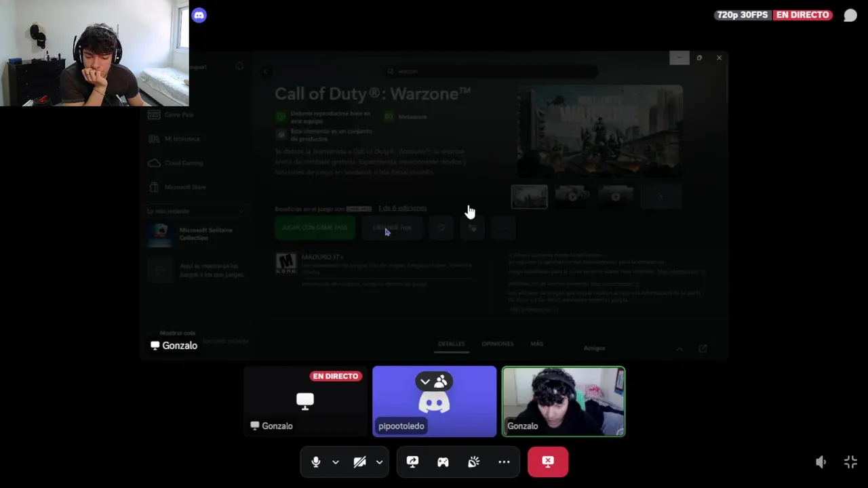
Task: Pop out the Amigos panel icon
Action: [x=703, y=348]
